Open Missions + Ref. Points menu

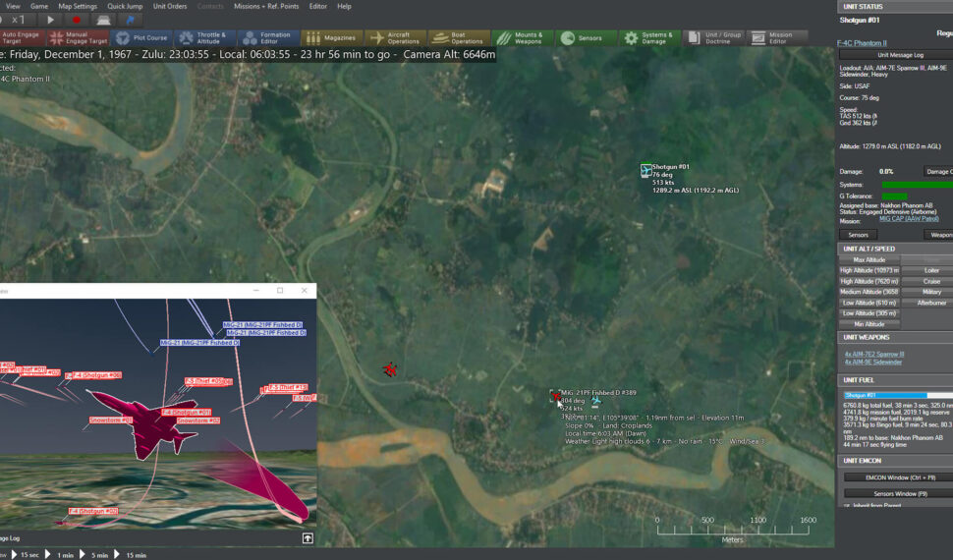pyautogui.click(x=266, y=6)
